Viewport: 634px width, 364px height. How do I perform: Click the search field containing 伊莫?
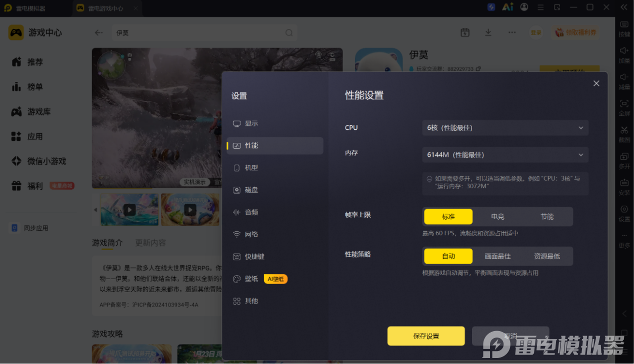(x=204, y=32)
